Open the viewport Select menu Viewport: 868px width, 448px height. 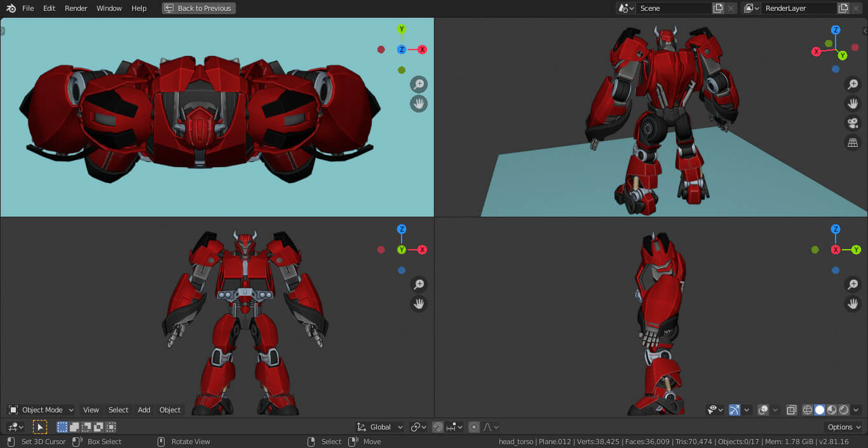coord(118,410)
